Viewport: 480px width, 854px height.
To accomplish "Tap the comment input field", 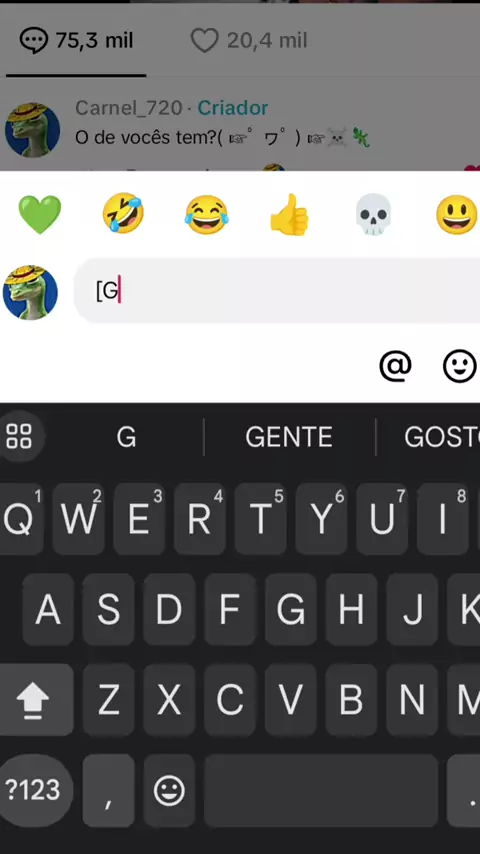I will (x=277, y=291).
